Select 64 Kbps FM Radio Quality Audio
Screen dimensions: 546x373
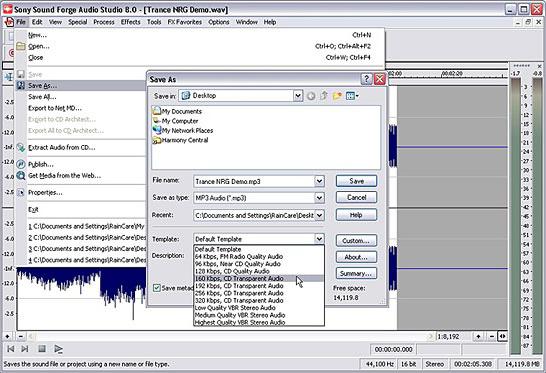(259, 257)
